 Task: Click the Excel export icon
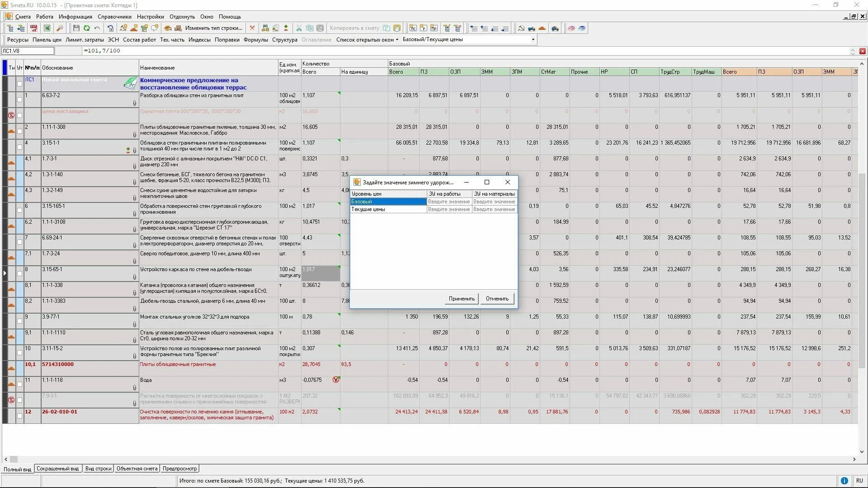pos(47,28)
